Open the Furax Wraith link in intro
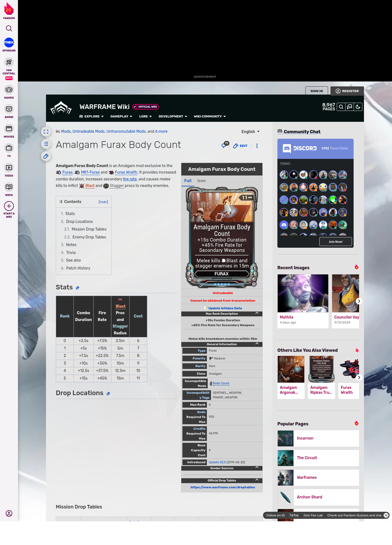 [x=126, y=172]
